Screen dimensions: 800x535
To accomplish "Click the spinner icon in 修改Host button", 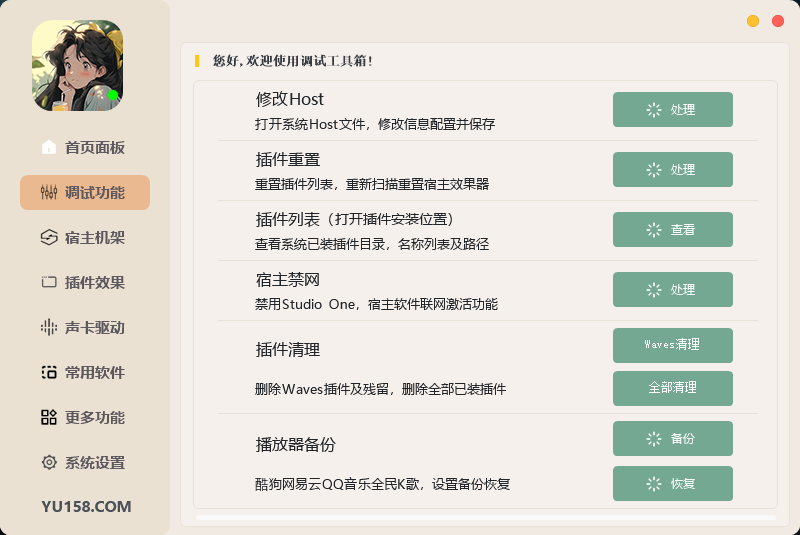I will (654, 110).
